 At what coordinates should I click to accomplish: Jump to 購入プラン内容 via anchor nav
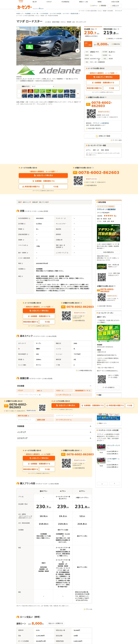point(44,202)
